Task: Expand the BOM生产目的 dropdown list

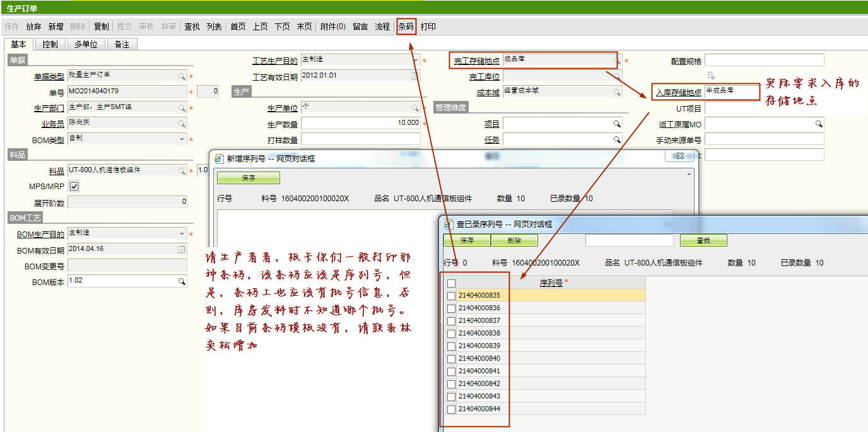Action: [x=182, y=234]
